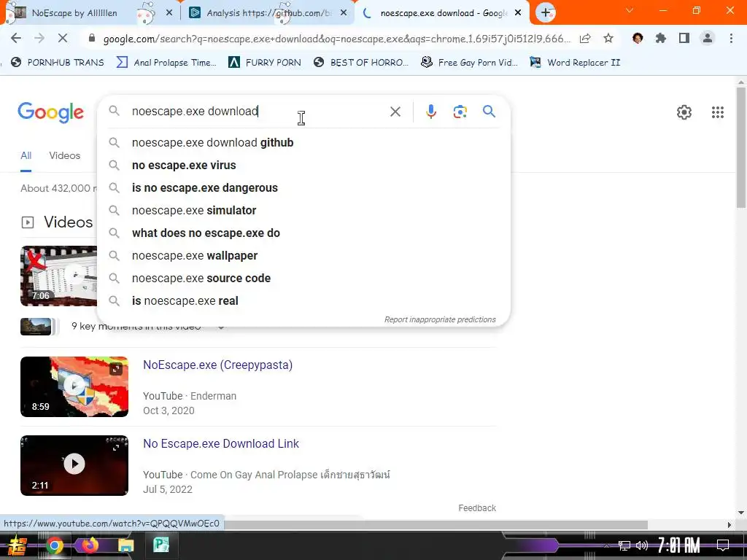Open the Word Replacer II bookmark
747x560 pixels.
(575, 63)
